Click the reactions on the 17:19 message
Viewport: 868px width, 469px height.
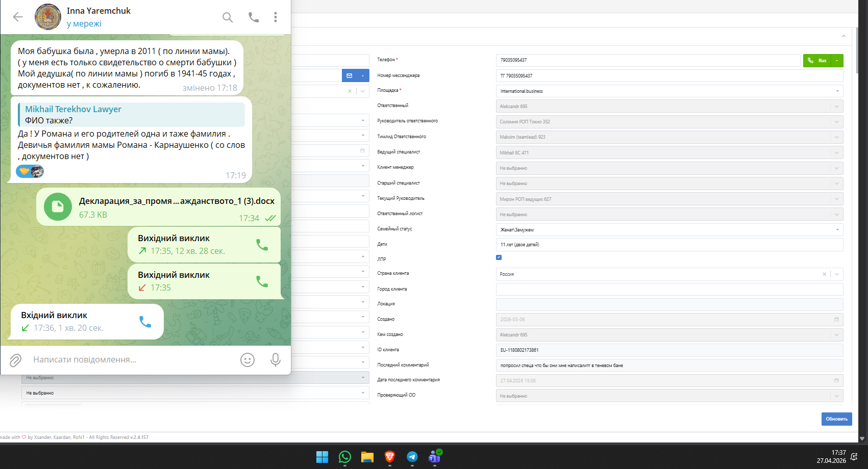pyautogui.click(x=30, y=171)
